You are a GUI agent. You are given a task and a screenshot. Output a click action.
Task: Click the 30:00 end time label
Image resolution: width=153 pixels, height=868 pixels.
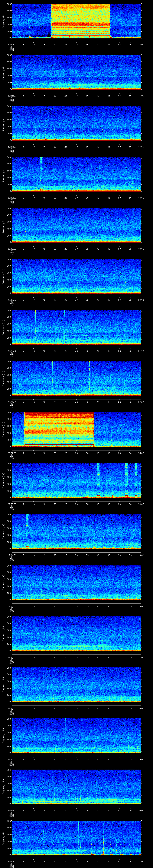click(141, 810)
